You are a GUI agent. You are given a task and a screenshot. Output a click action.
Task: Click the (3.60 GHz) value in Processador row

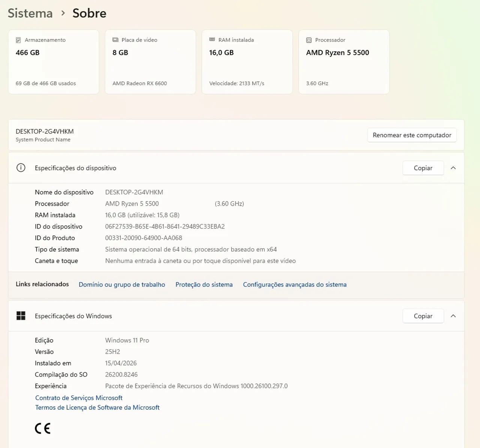click(x=229, y=204)
